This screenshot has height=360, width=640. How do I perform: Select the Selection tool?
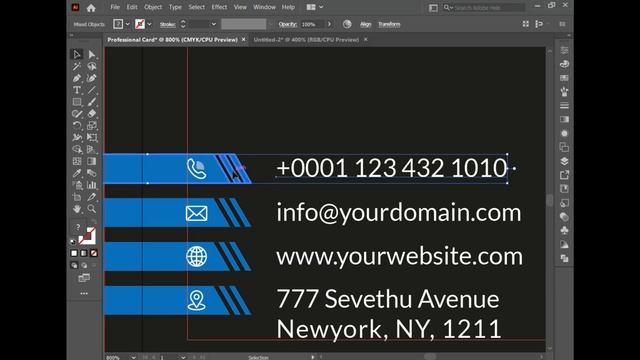click(77, 54)
